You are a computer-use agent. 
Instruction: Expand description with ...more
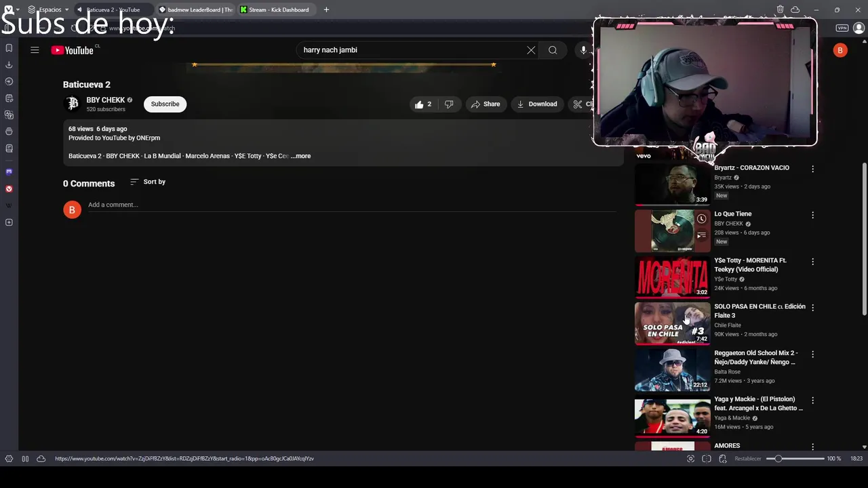300,156
